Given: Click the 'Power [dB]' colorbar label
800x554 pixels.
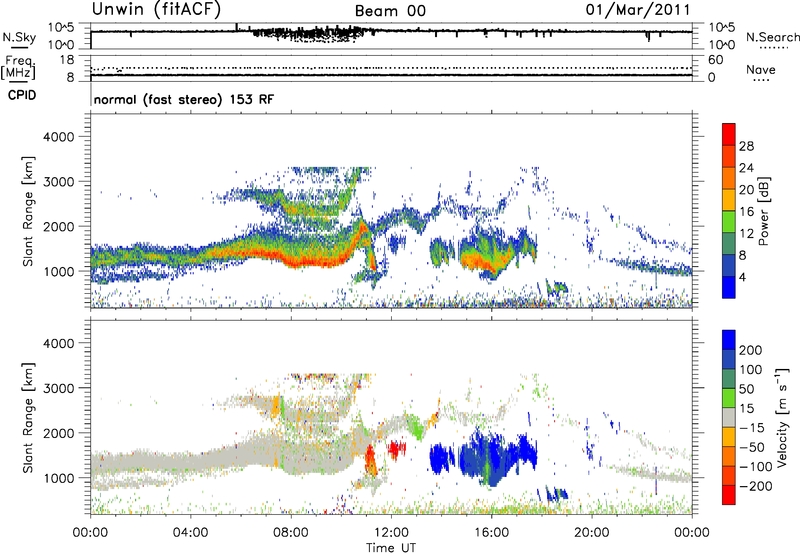Looking at the screenshot, I should coord(763,211).
